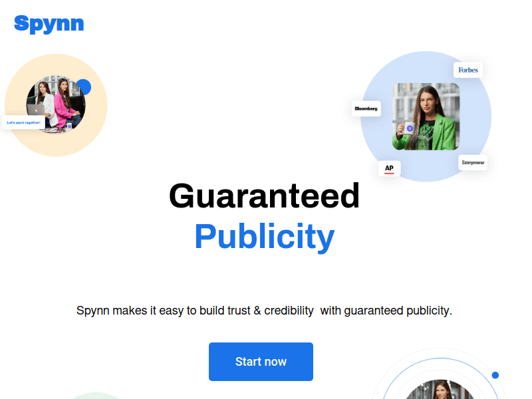
Task: Click the Guaranteed heading text
Action: [264, 196]
